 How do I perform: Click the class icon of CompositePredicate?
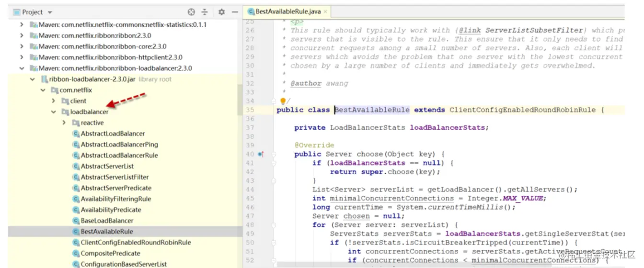[76, 254]
